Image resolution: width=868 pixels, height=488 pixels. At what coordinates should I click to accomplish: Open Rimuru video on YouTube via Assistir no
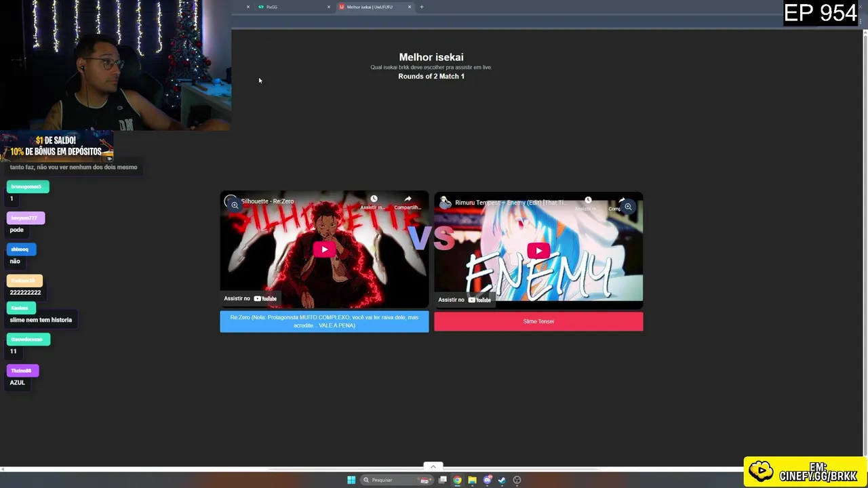coord(465,300)
